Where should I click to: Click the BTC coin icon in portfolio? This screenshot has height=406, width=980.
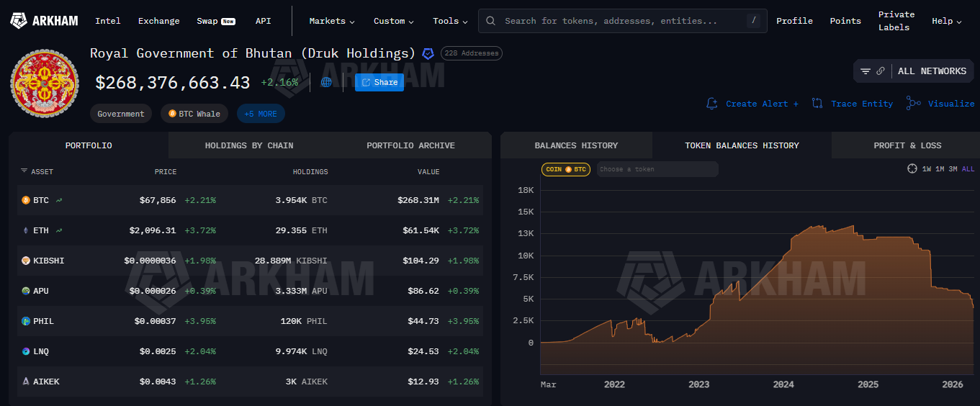[25, 200]
